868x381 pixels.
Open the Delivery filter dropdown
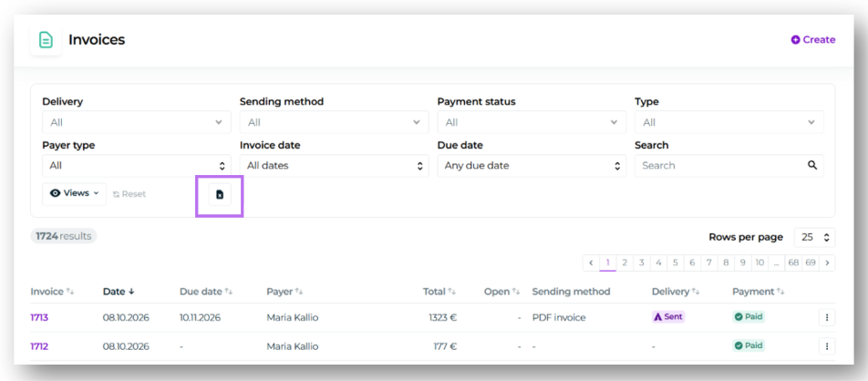point(137,122)
